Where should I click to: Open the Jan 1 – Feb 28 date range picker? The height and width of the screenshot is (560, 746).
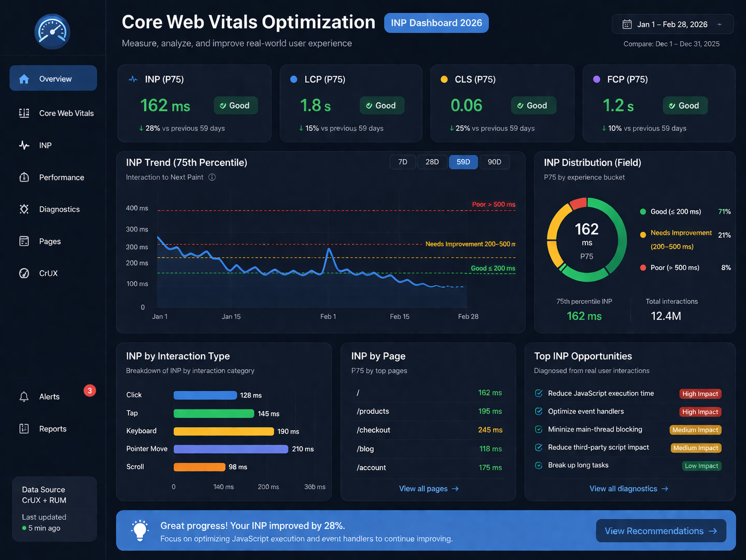pos(672,24)
